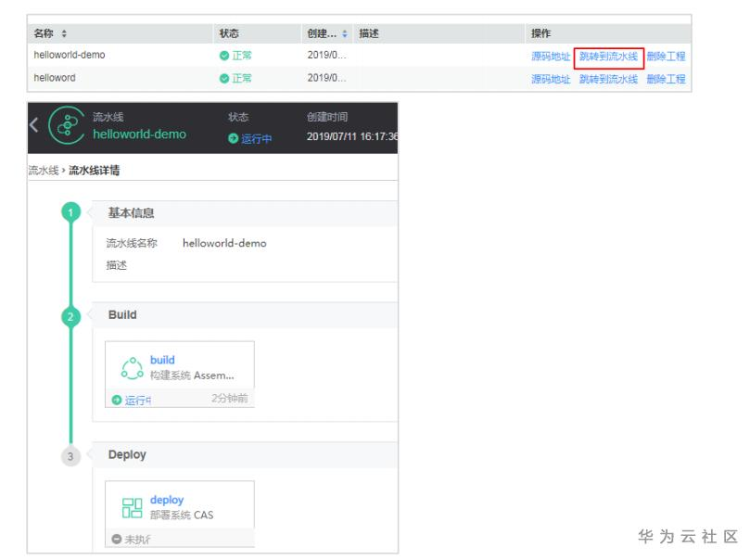Open the build task link
This screenshot has width=750, height=560.
[162, 360]
